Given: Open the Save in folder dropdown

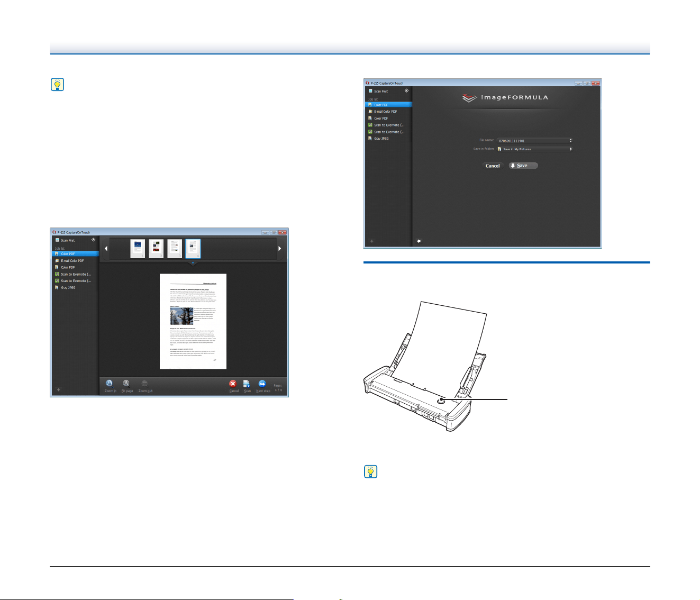Looking at the screenshot, I should click(x=534, y=149).
